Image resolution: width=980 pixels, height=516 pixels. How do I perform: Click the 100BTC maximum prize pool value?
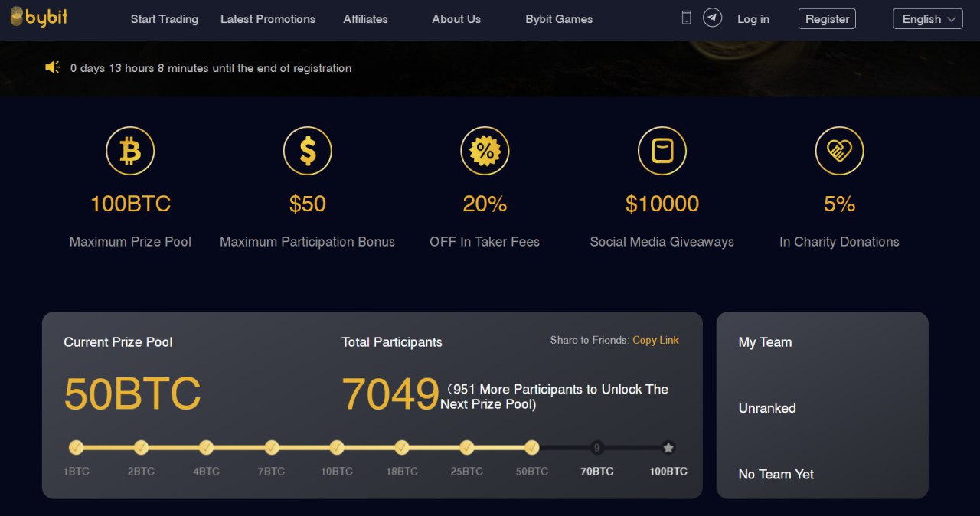(130, 204)
